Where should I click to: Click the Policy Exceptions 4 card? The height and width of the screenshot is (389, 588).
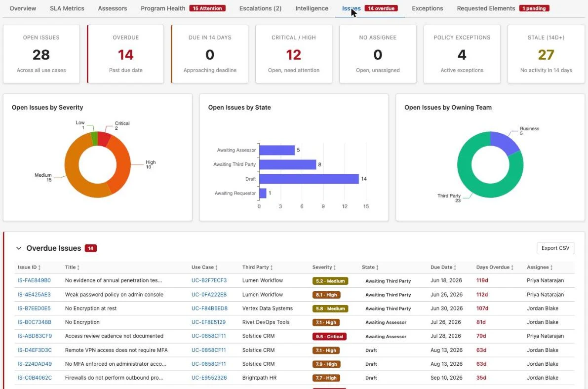tap(462, 54)
